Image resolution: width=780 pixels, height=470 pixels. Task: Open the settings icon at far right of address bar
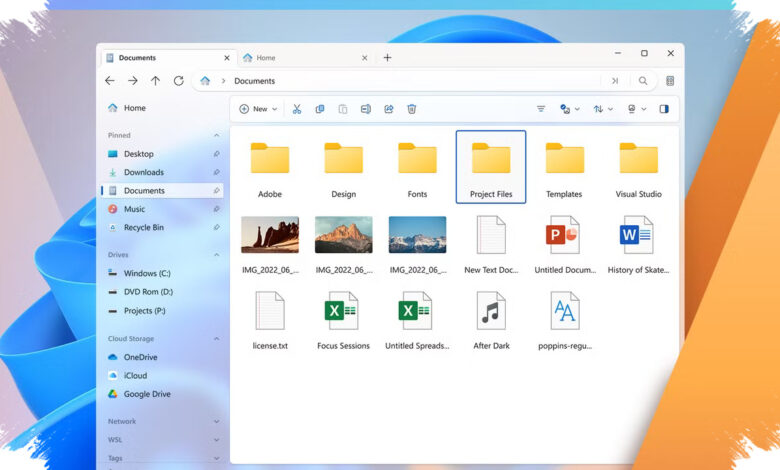(x=670, y=81)
